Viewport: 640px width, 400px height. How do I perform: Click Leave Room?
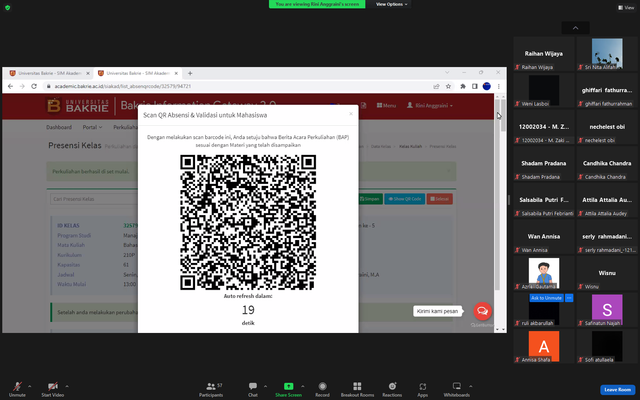[x=617, y=390]
